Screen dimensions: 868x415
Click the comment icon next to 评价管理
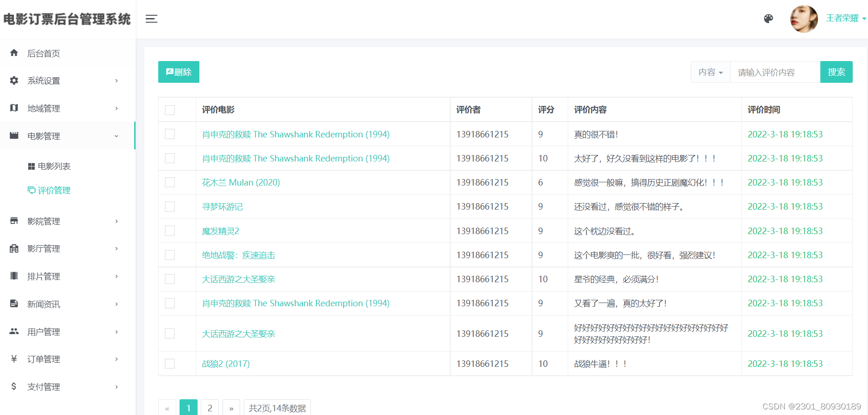[31, 190]
